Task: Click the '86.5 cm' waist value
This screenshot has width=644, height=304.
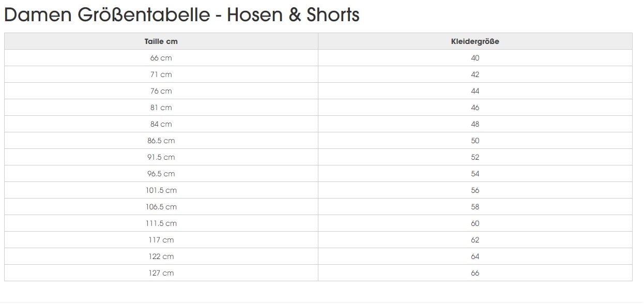Action: click(x=161, y=141)
